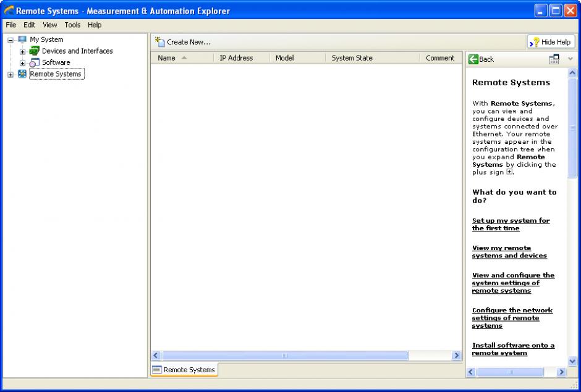Expand the Remote Systems tree node
This screenshot has width=581, height=392.
click(11, 75)
